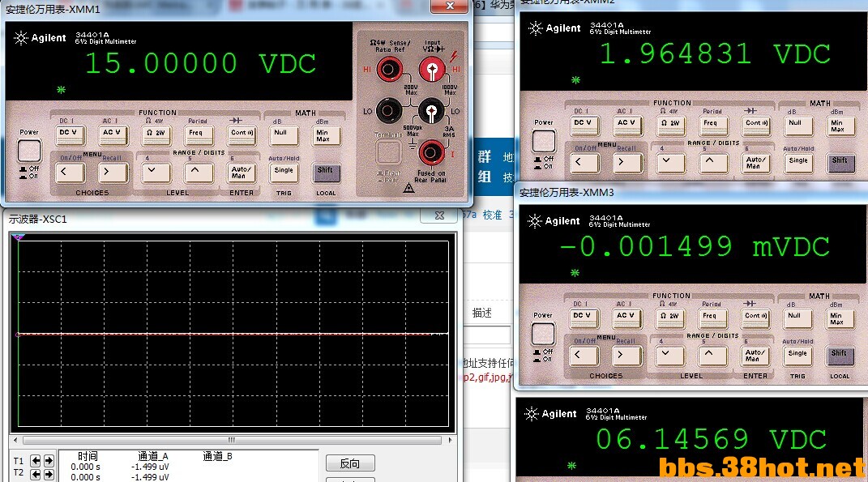Click the oscilloscope scrollbar right arrow
Viewport: 868px width, 482px height.
[450, 441]
